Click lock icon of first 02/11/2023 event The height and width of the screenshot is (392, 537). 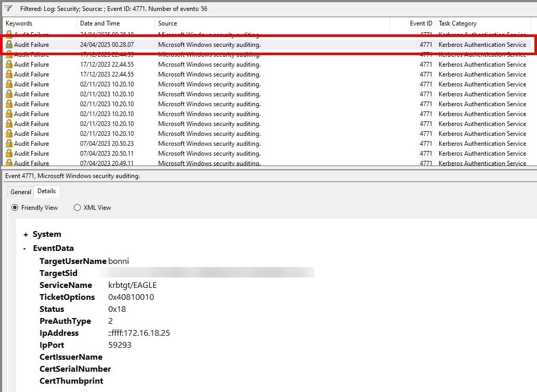[x=9, y=84]
